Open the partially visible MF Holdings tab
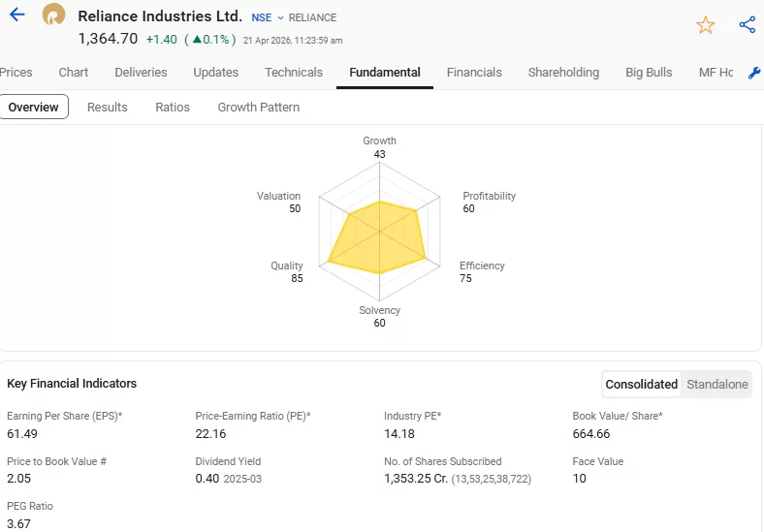Image resolution: width=764 pixels, height=532 pixels. (x=716, y=73)
